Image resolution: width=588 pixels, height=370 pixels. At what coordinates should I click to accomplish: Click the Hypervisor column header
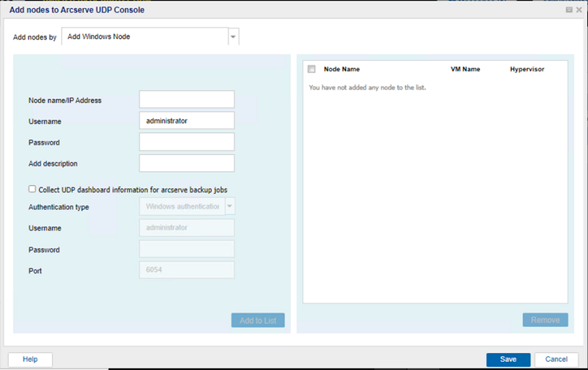click(x=527, y=69)
